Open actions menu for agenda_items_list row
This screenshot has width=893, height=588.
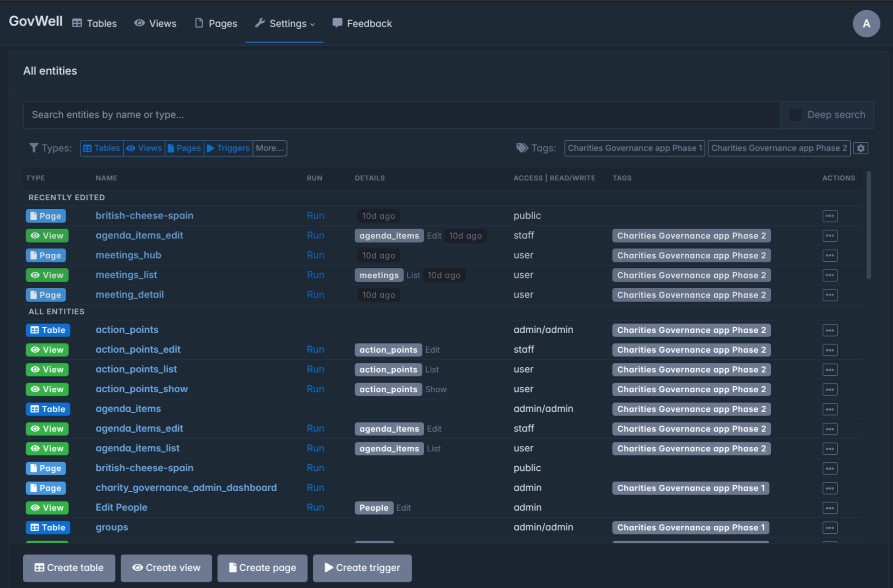pos(830,449)
